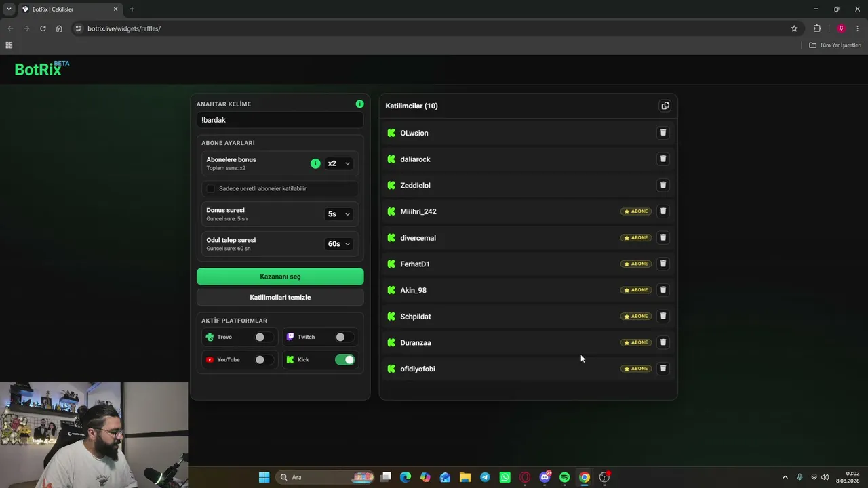Screen dimensions: 868x488
Task: Click Kick icon beside OLwsion
Action: pyautogui.click(x=391, y=133)
